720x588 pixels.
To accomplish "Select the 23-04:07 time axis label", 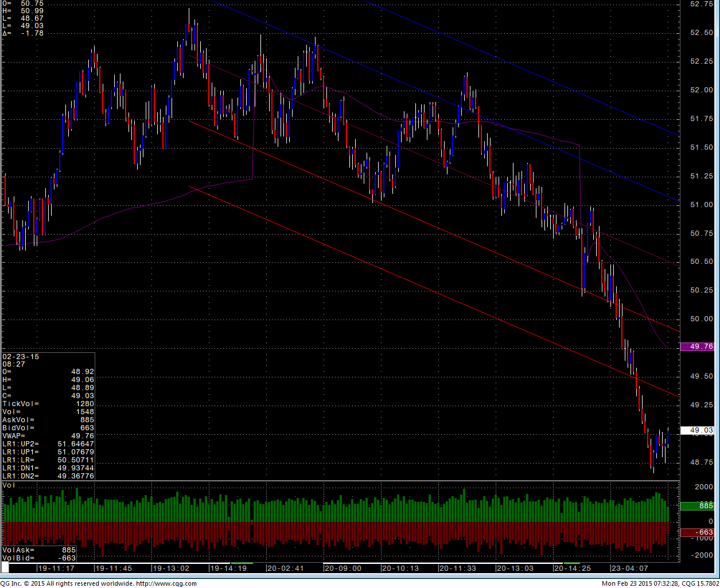I will pos(630,568).
